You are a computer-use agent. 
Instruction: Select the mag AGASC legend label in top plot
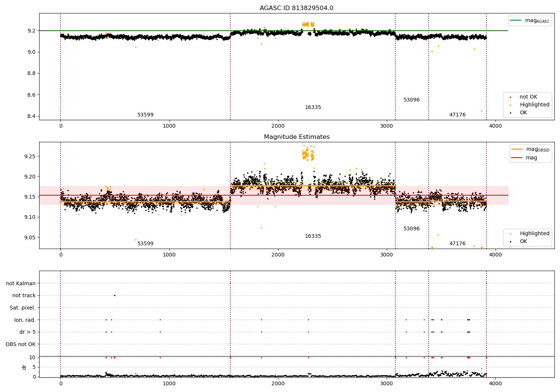pos(537,21)
